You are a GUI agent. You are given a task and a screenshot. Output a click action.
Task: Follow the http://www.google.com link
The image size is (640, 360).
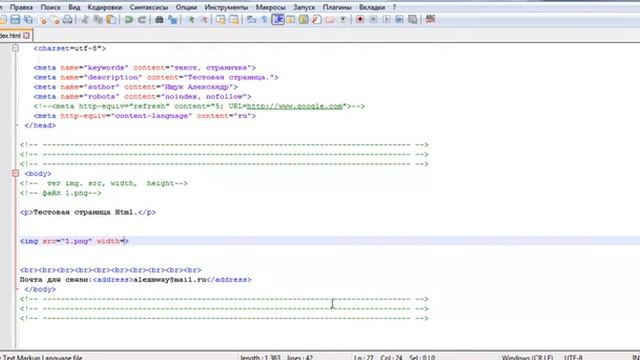point(294,106)
